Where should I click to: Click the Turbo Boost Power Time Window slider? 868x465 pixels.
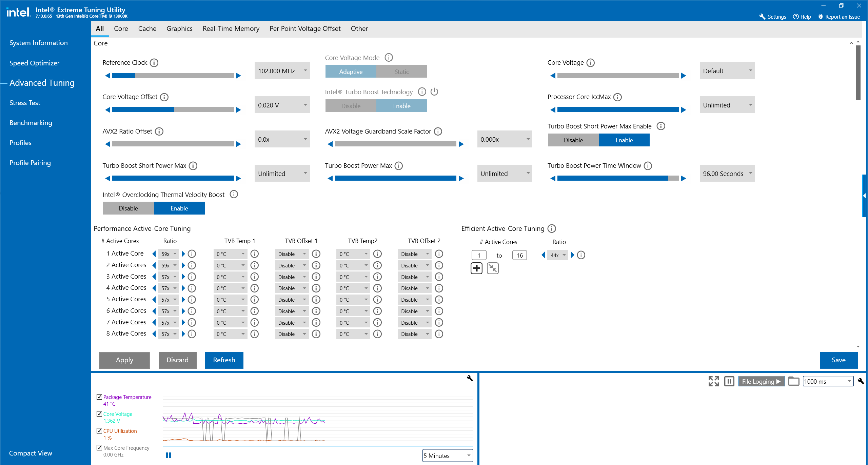pos(618,178)
